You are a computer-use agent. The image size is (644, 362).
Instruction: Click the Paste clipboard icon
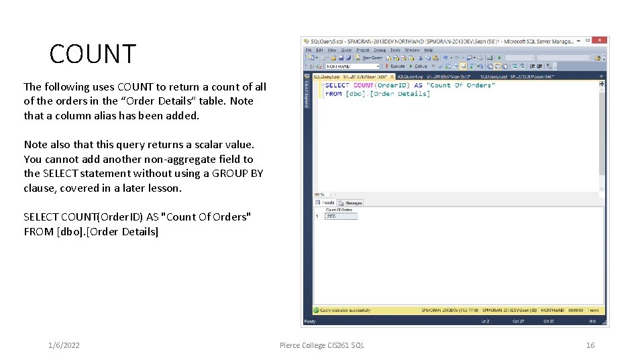(435, 58)
